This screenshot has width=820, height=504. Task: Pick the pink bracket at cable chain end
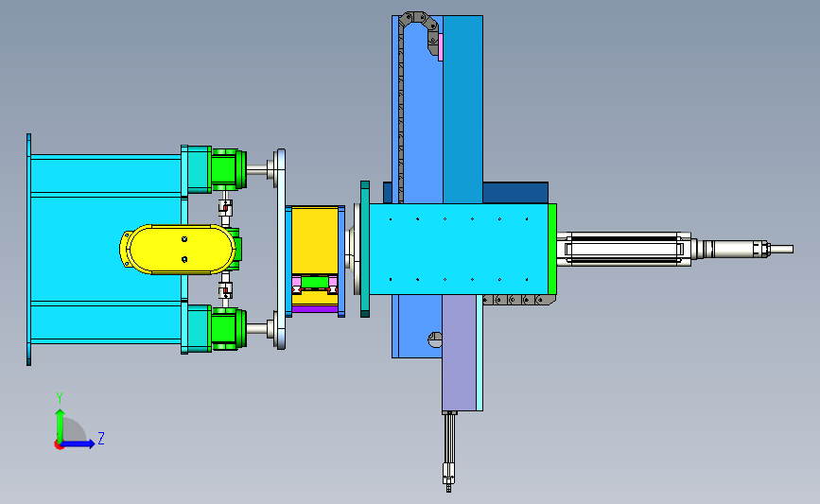[x=441, y=47]
